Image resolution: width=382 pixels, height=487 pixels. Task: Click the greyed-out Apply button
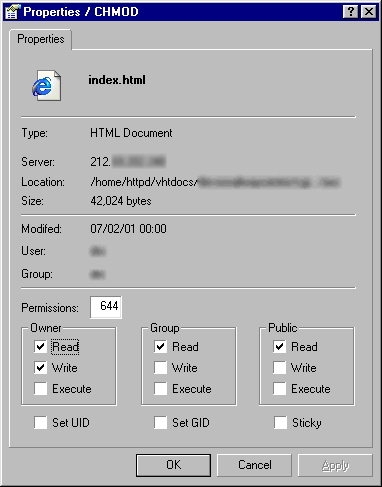[335, 465]
